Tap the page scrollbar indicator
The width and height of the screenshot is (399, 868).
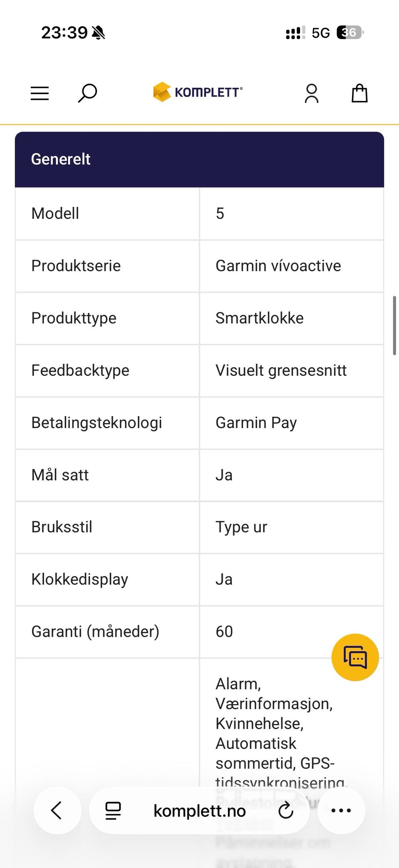click(394, 325)
